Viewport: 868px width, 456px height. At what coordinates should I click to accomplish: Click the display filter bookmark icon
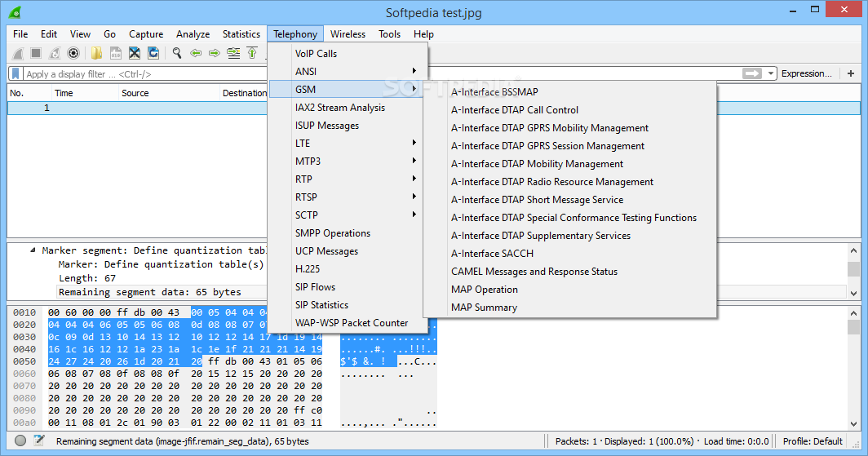pos(15,73)
